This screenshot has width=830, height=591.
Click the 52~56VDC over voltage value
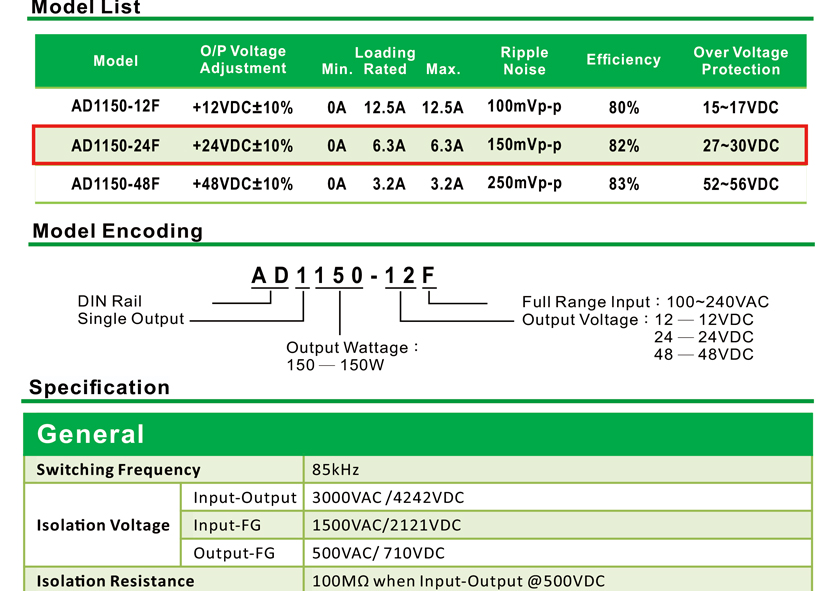pyautogui.click(x=741, y=184)
